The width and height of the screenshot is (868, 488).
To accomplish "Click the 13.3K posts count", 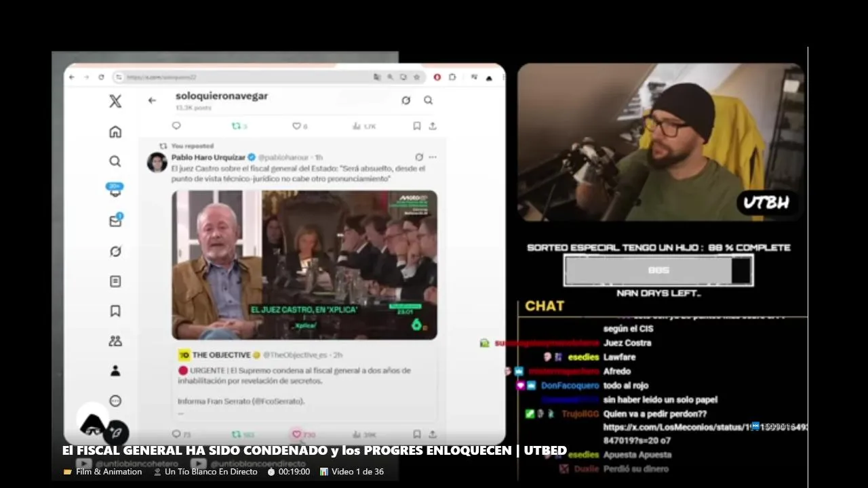I will [x=193, y=108].
